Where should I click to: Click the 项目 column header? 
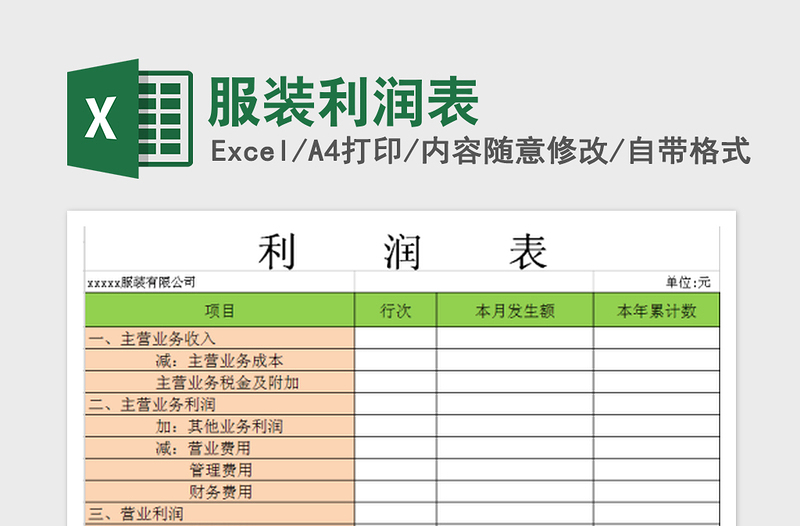click(x=219, y=310)
